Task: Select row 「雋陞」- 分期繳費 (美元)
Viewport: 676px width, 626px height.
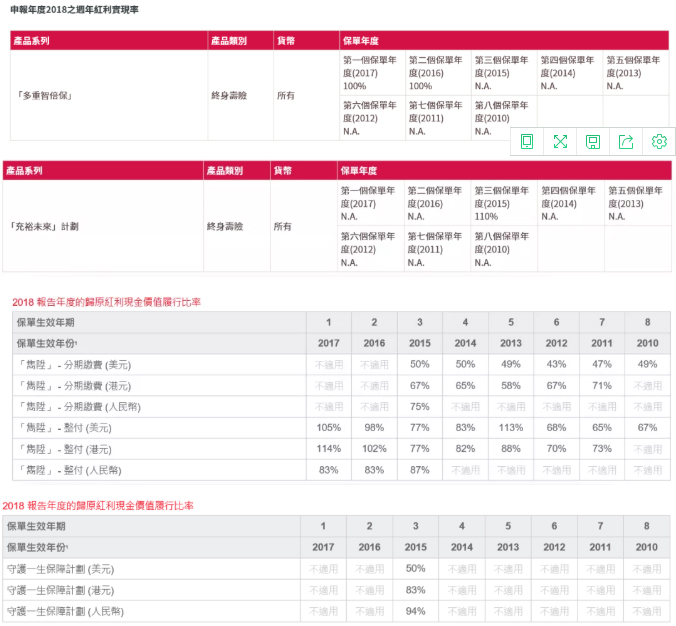Action: pos(341,364)
